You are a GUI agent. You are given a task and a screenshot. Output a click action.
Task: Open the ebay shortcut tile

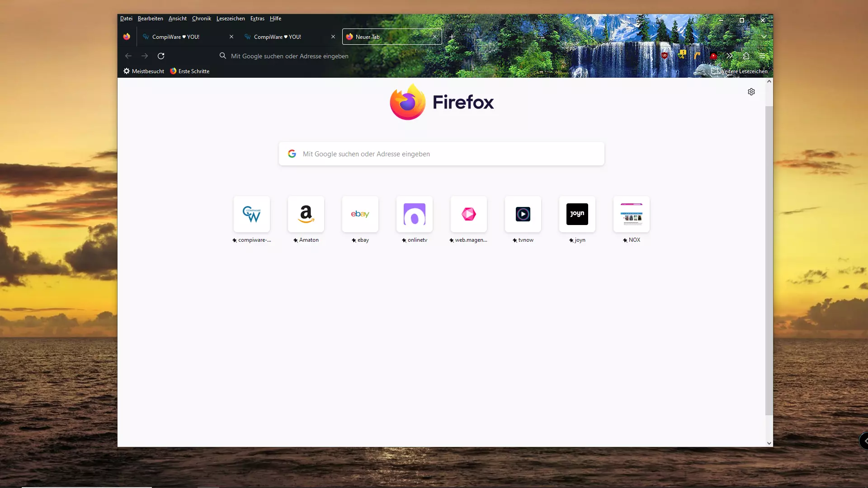click(x=360, y=214)
